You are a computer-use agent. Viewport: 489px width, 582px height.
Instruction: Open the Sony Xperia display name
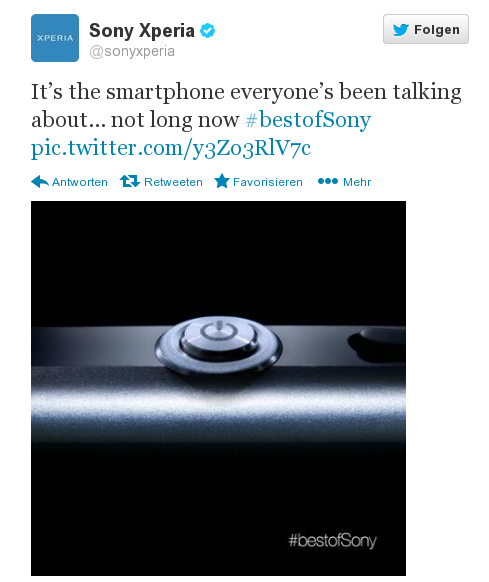[141, 30]
